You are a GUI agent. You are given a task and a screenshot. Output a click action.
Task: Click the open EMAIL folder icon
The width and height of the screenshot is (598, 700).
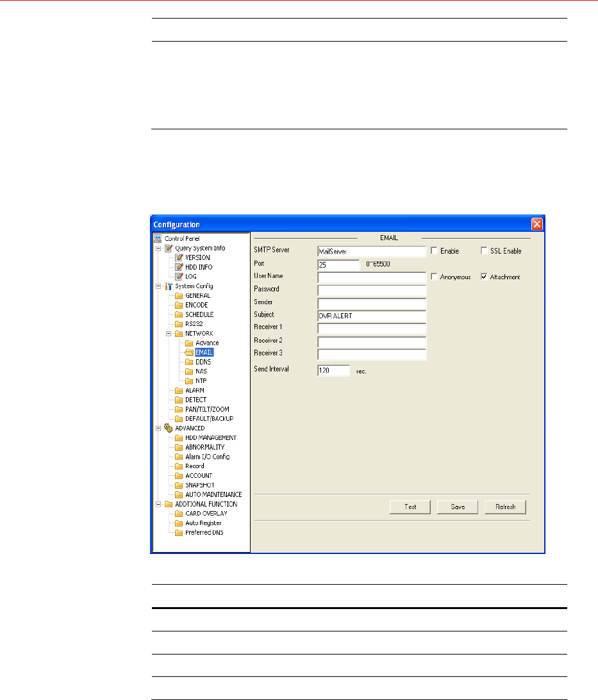[x=189, y=353]
